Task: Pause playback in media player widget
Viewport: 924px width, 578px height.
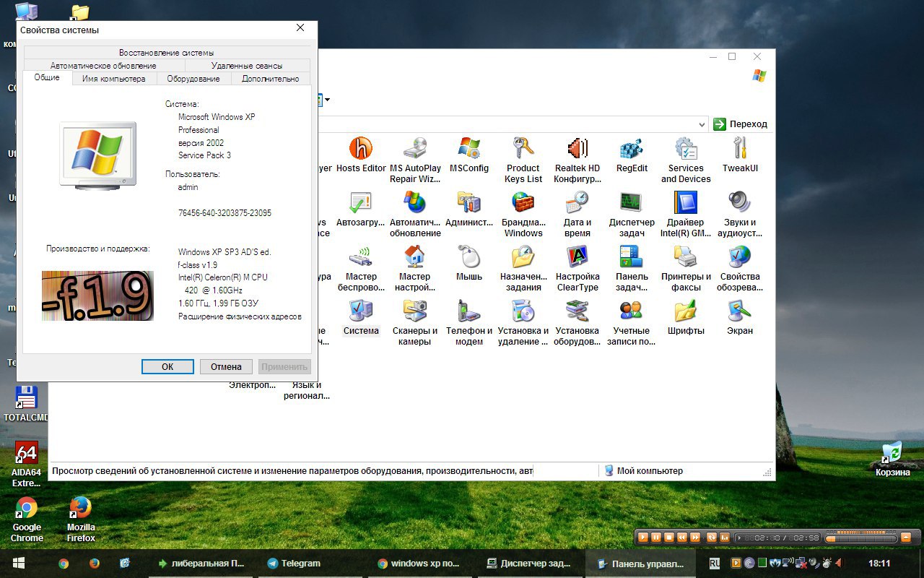Action: click(x=656, y=538)
